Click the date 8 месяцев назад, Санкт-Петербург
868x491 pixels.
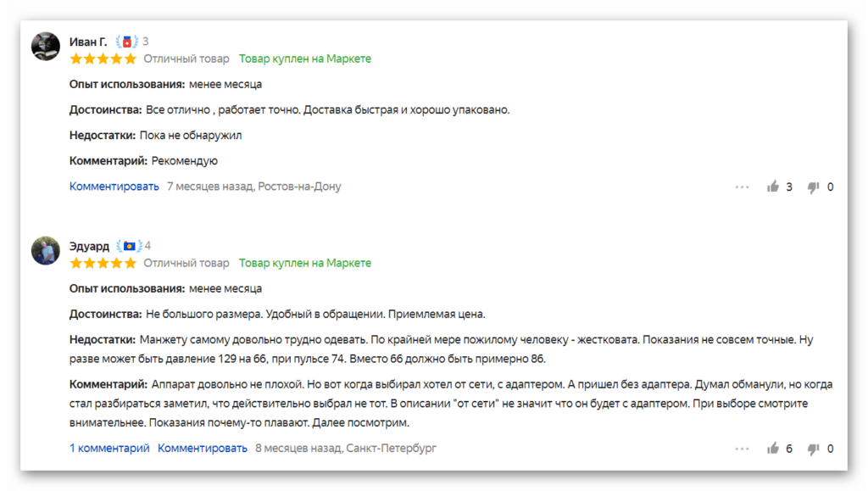tap(346, 448)
